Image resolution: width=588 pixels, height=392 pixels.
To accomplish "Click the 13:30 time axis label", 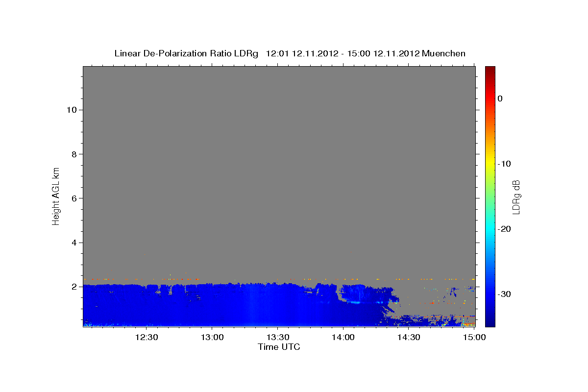I will pyautogui.click(x=277, y=337).
